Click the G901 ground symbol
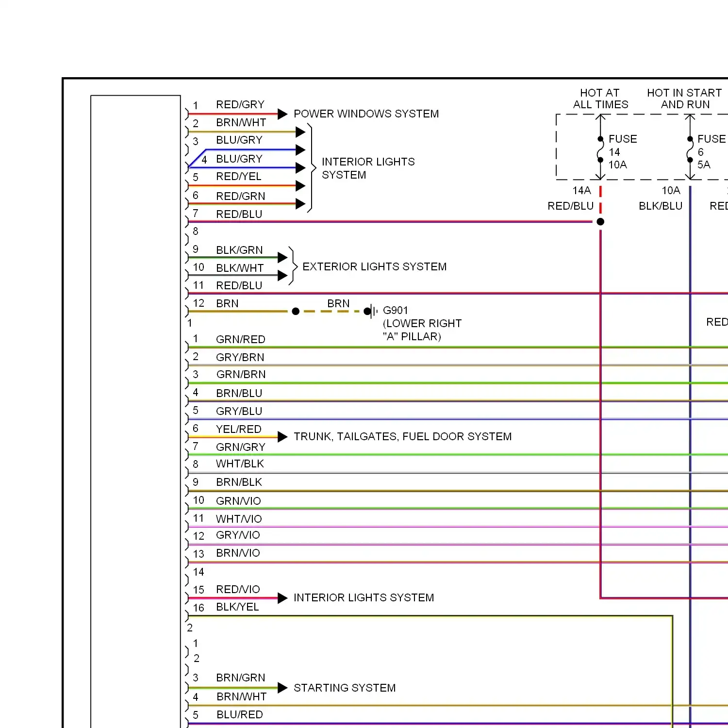This screenshot has height=728, width=728. 371,311
